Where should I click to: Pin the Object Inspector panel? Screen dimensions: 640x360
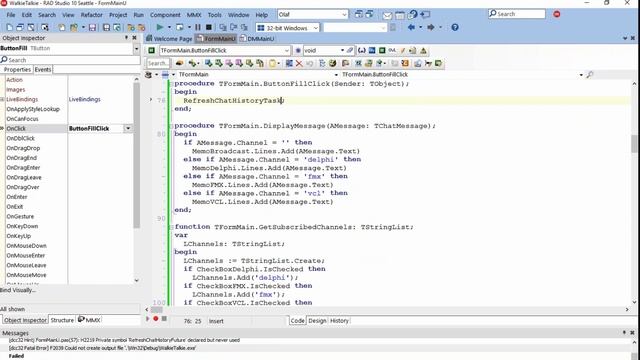[126, 38]
